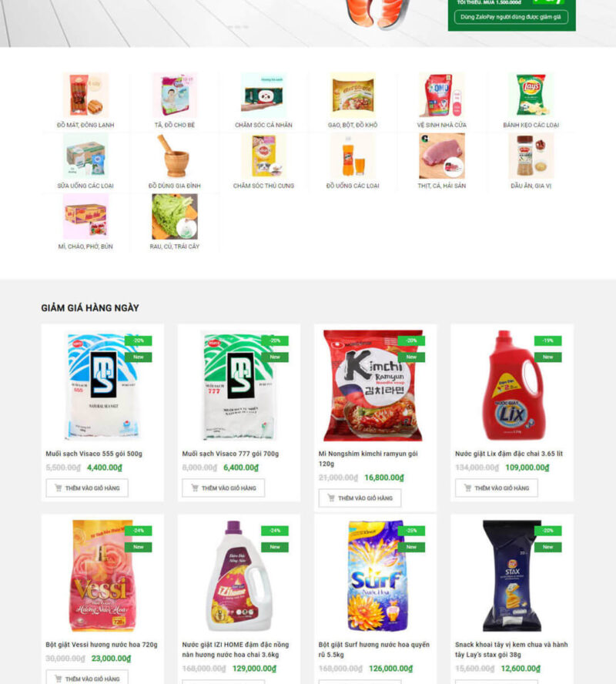The image size is (616, 684).
Task: Open the Lay's Stax snack product image
Action: (512, 575)
